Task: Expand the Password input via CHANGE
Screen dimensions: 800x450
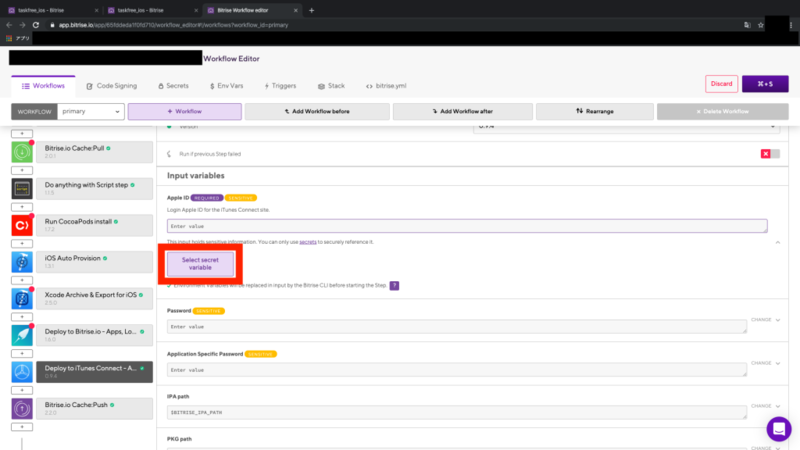Action: pyautogui.click(x=765, y=320)
